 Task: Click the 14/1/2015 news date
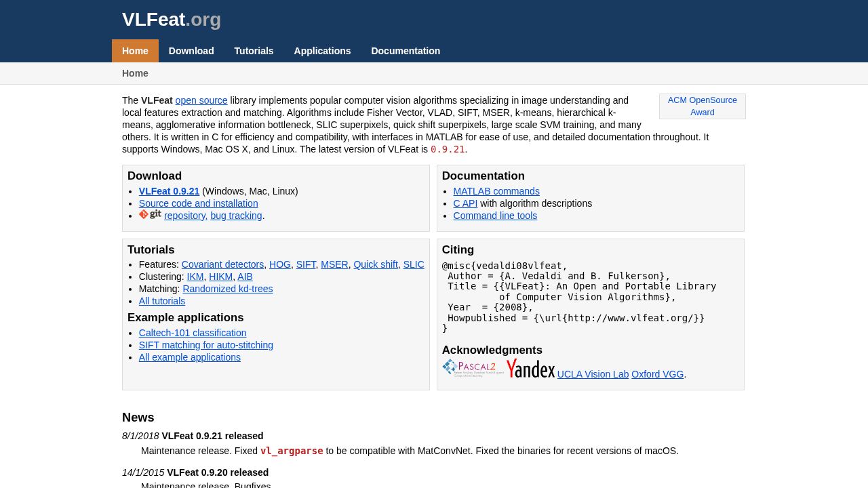pyautogui.click(x=143, y=472)
